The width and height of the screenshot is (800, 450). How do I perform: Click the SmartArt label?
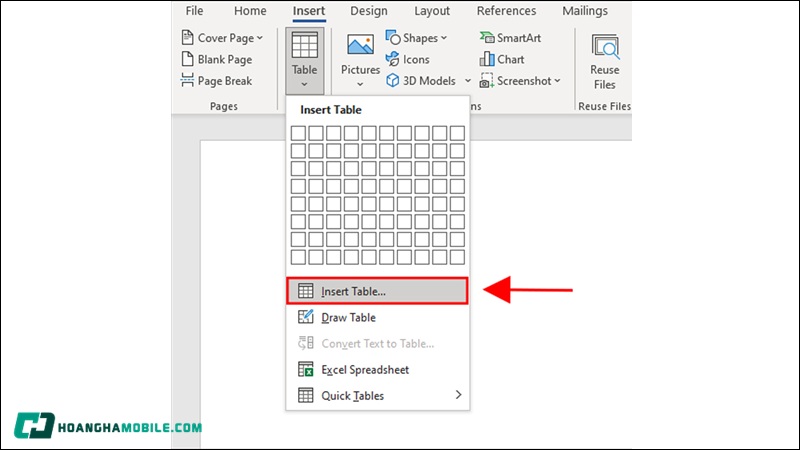(x=519, y=38)
